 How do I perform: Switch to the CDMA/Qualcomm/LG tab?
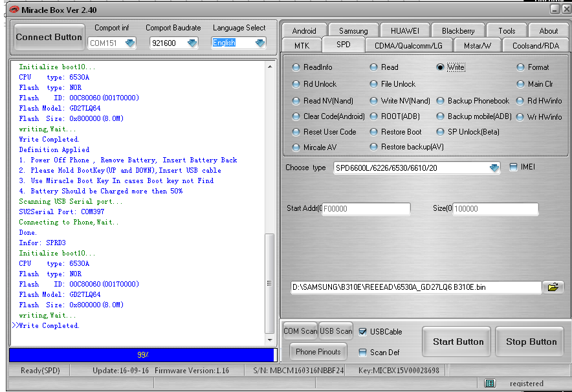click(408, 45)
